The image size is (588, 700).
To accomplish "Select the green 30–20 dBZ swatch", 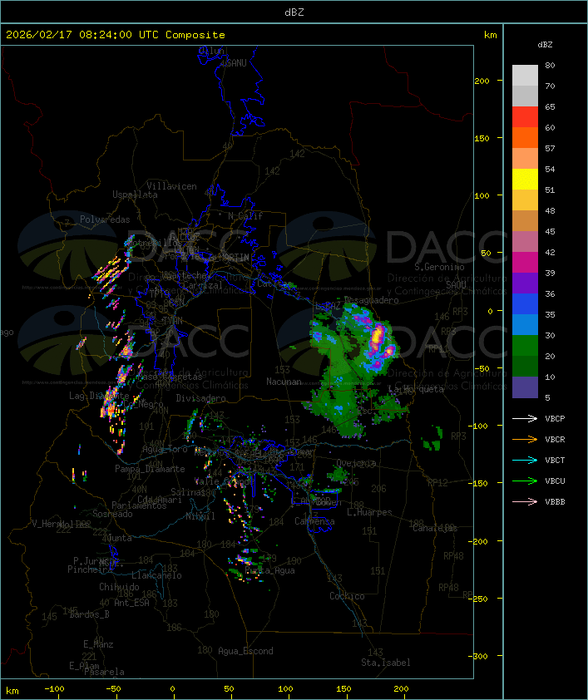I will 525,345.
